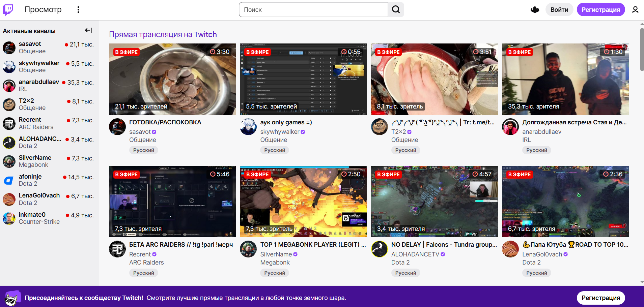The image size is (644, 307).
Task: Open afoninje avatar in sidebar
Action: [9, 180]
